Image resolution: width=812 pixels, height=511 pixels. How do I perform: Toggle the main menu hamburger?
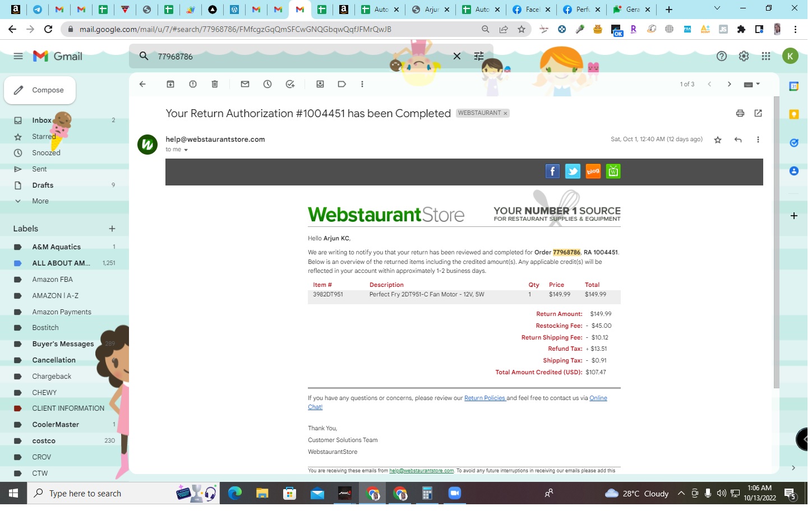click(x=18, y=57)
